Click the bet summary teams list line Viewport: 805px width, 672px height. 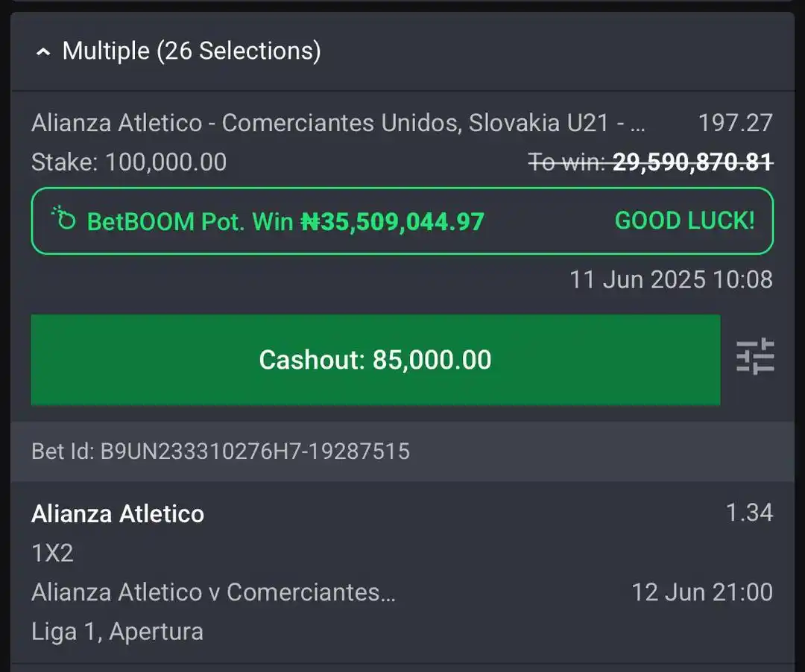[338, 123]
